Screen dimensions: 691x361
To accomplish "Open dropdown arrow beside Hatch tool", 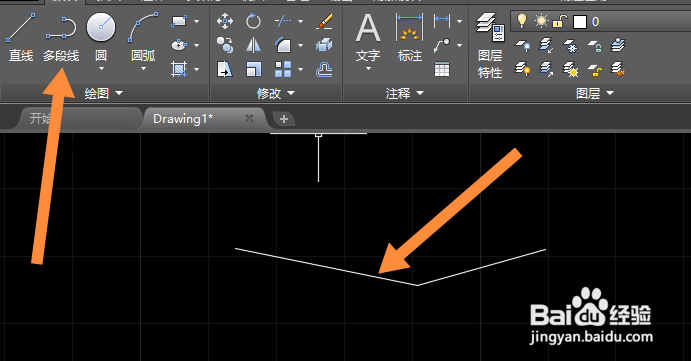I will (197, 69).
